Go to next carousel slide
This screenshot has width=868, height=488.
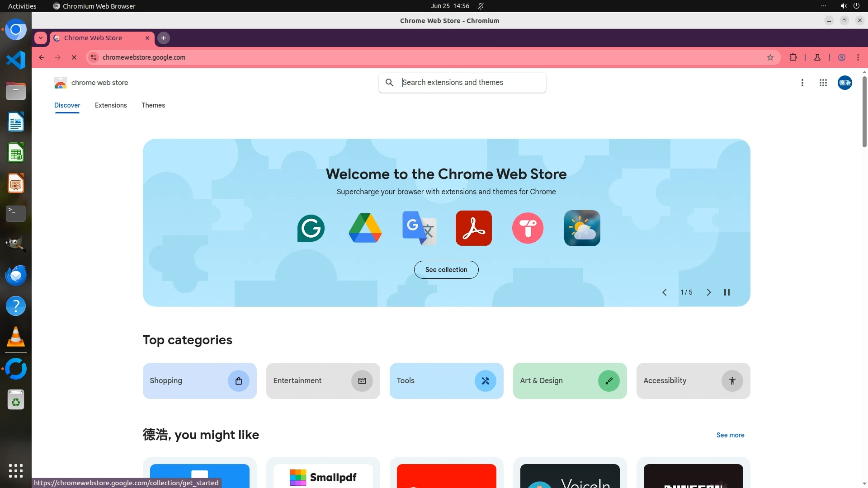[708, 292]
